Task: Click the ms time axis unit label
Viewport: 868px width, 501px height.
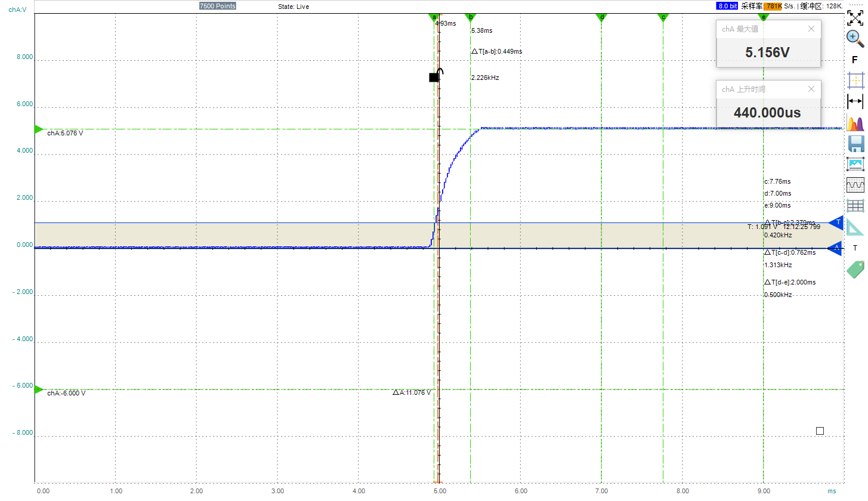Action: (x=832, y=491)
